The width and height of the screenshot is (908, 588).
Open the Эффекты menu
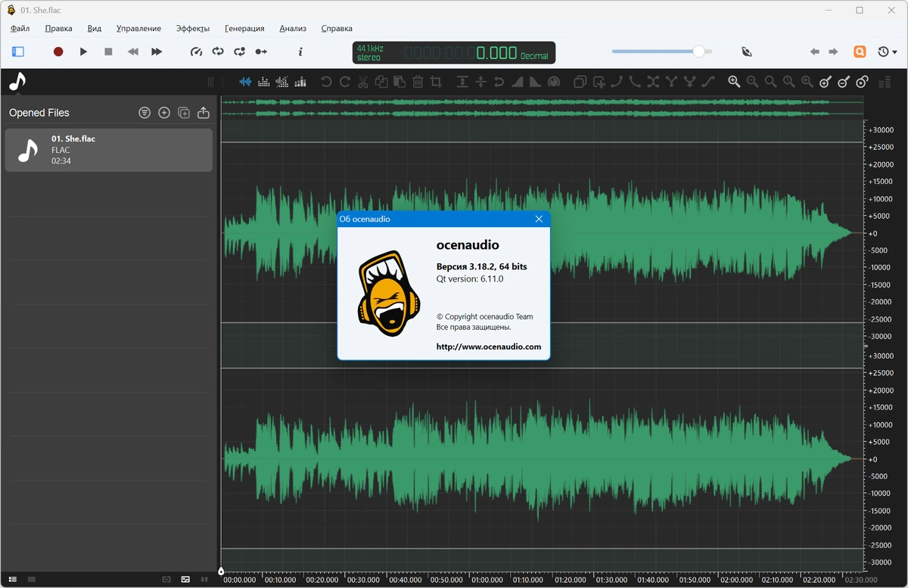pos(193,28)
